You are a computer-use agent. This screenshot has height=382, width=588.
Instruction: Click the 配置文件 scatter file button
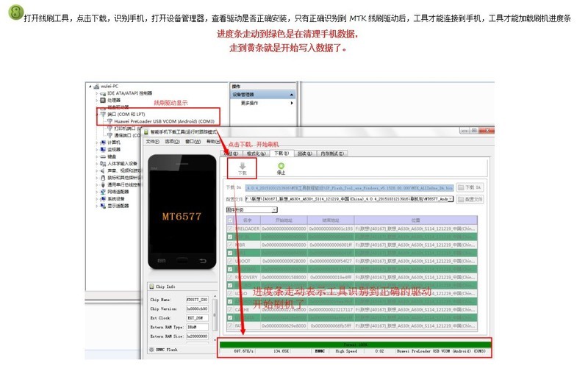[x=470, y=199]
